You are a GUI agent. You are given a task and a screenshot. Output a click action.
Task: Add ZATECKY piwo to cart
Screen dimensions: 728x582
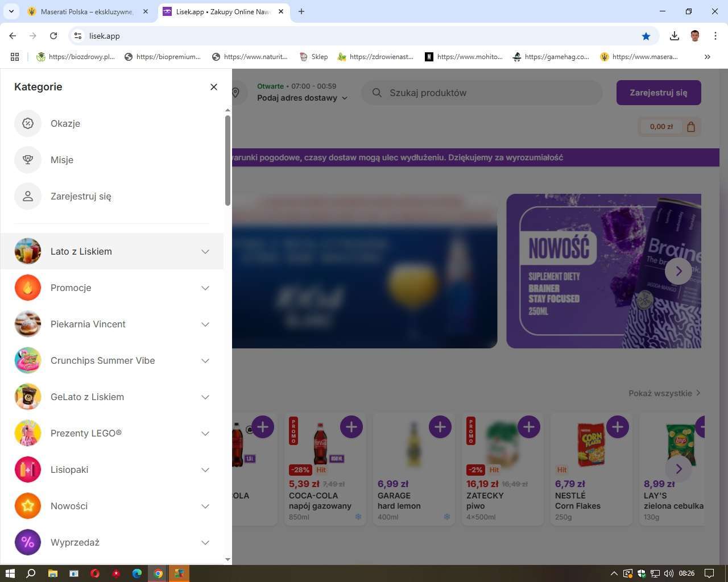(529, 427)
